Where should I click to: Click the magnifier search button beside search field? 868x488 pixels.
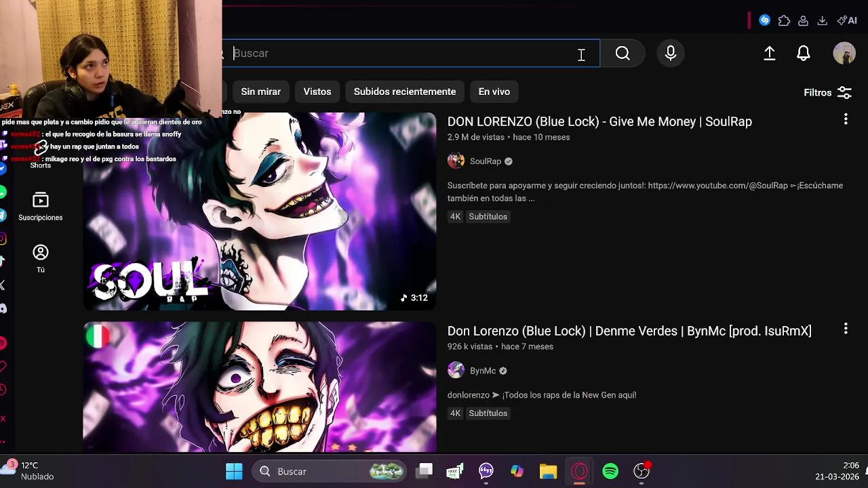click(623, 54)
